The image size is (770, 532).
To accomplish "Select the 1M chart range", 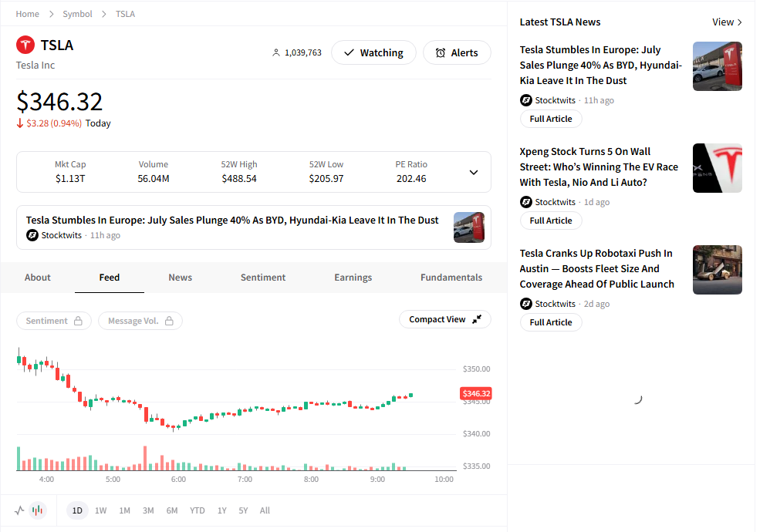I will pos(125,510).
